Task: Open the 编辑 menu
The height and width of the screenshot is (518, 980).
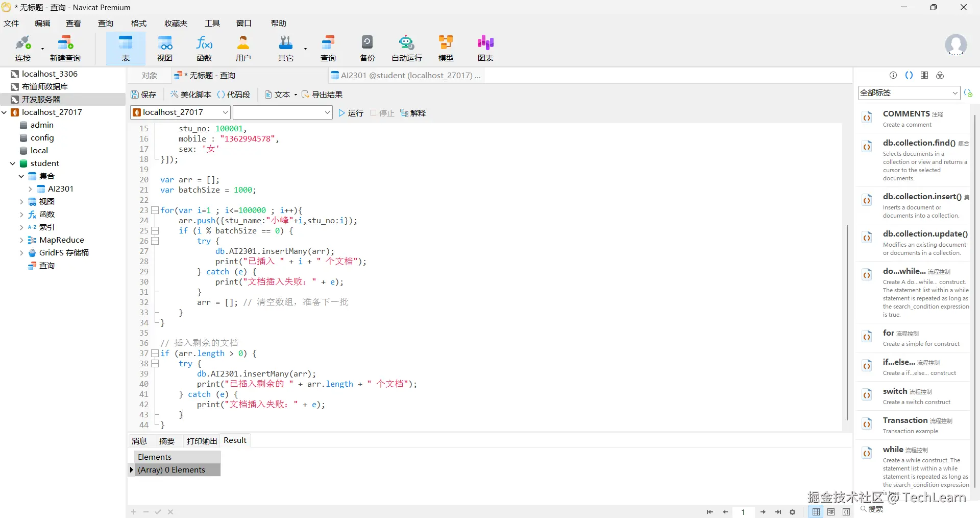Action: pyautogui.click(x=42, y=23)
